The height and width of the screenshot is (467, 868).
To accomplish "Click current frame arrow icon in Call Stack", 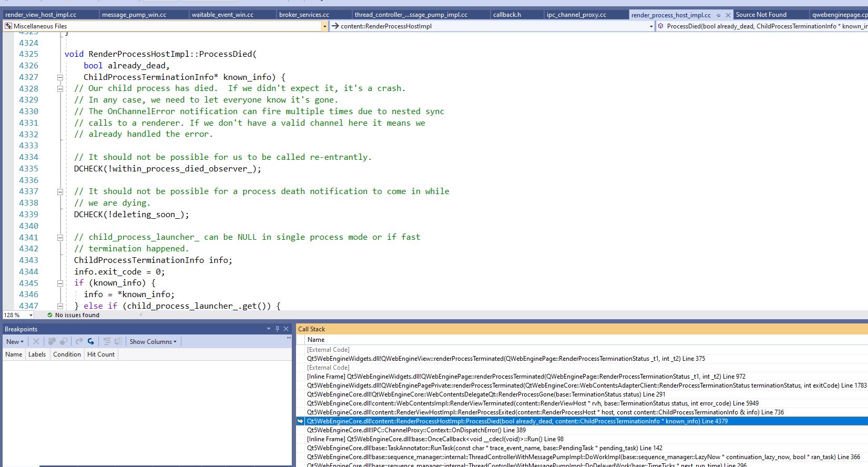I will 301,421.
